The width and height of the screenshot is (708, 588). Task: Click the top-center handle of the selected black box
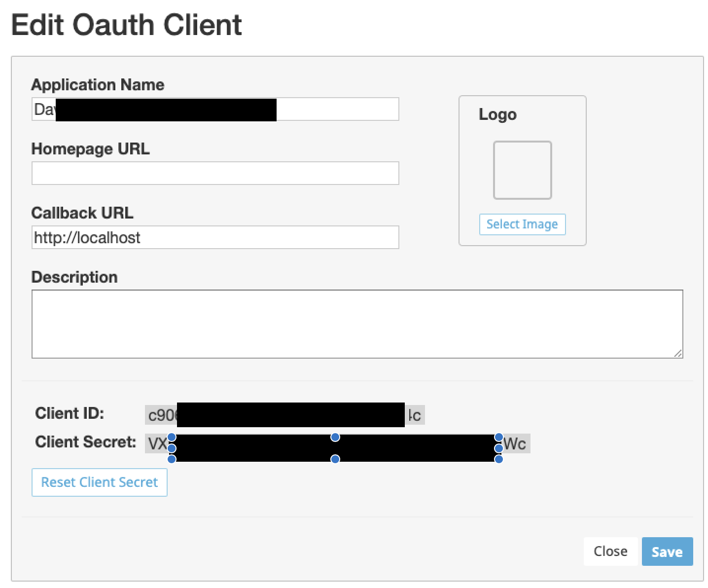[335, 437]
